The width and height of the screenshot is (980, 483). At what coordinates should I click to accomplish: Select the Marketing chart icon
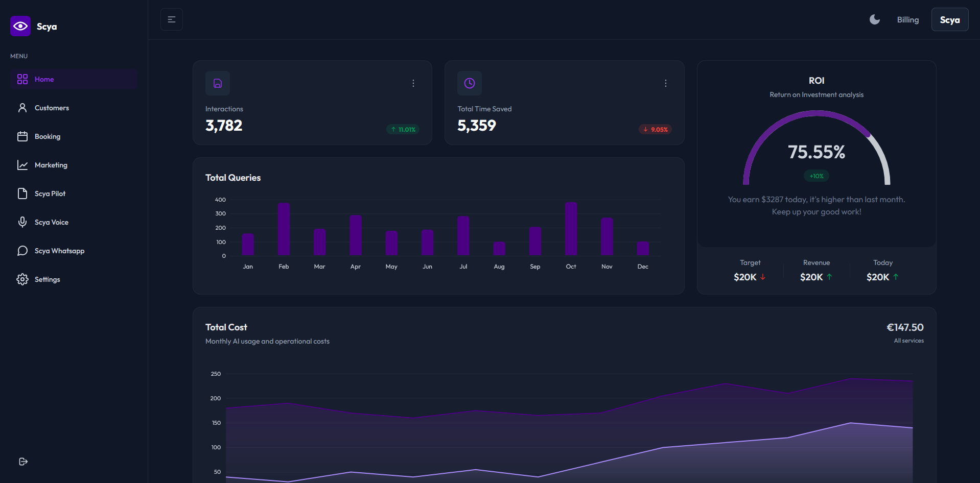(22, 165)
